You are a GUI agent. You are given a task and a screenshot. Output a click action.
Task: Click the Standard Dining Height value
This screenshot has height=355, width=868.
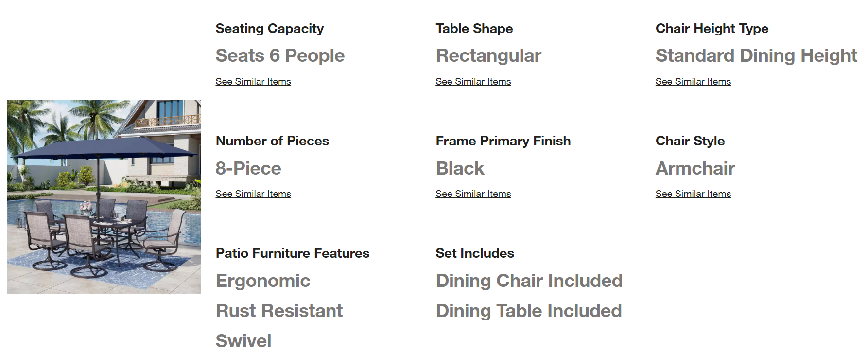(x=756, y=56)
